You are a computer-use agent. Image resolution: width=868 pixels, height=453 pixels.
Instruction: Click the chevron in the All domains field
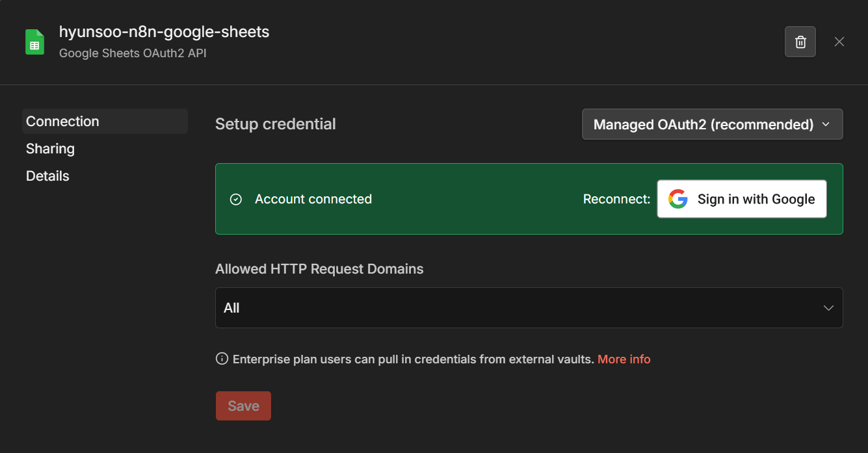coord(828,308)
